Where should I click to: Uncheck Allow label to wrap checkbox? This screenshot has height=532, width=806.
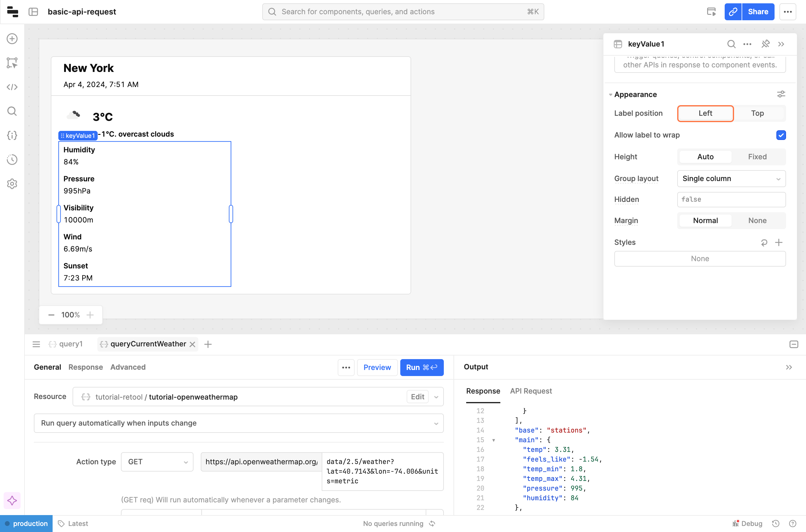[x=781, y=135]
